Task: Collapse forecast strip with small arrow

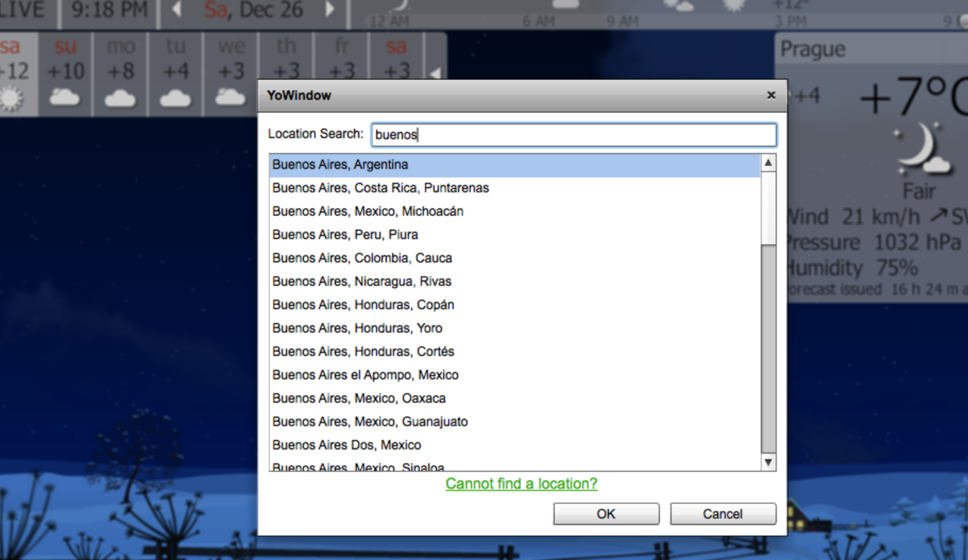Action: click(x=436, y=73)
